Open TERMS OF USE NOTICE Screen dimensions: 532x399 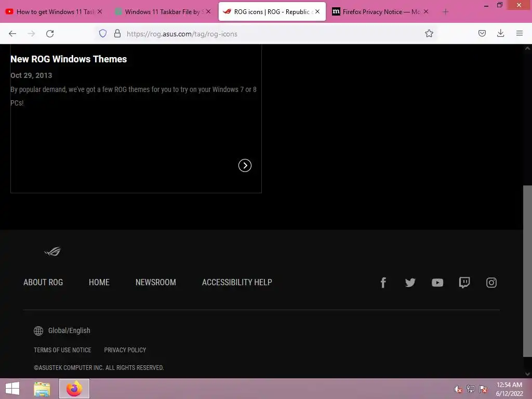(62, 350)
